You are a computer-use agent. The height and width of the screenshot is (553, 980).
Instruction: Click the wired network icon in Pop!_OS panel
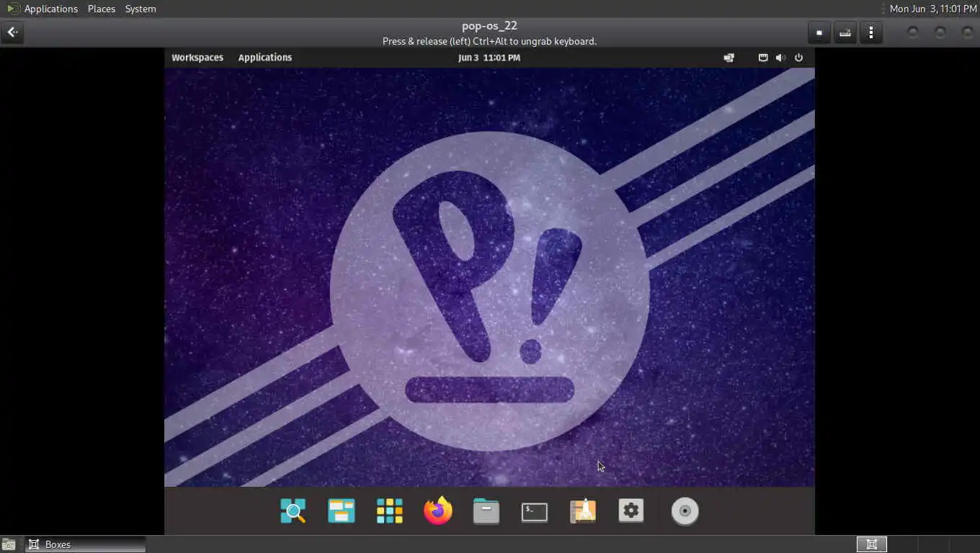(763, 58)
